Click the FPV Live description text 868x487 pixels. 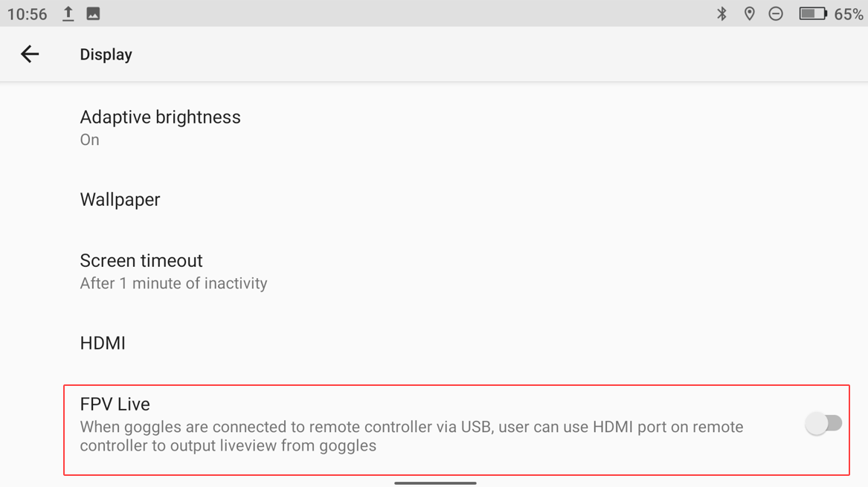pyautogui.click(x=411, y=436)
